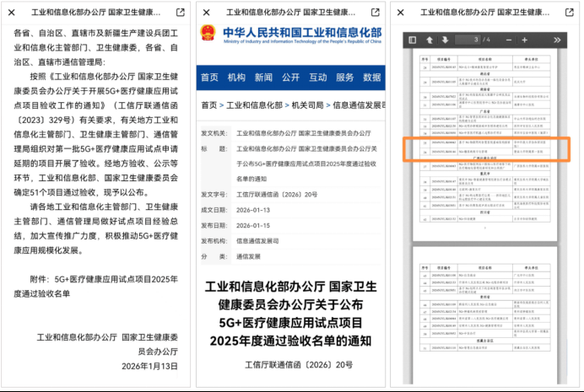Select the 发布机构 value 信息通信发展司
Viewport: 584px width, 392px height.
pos(257,241)
